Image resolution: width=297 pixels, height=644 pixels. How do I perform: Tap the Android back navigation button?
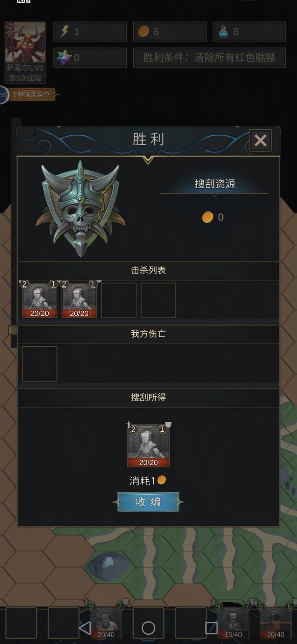coord(85,628)
